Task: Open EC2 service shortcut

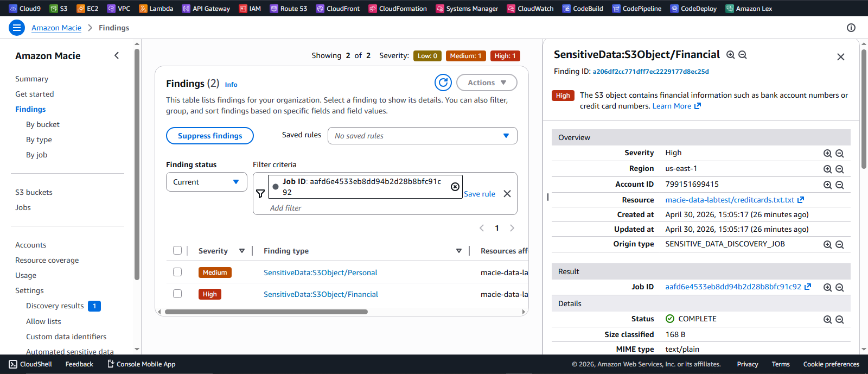Action: (87, 8)
